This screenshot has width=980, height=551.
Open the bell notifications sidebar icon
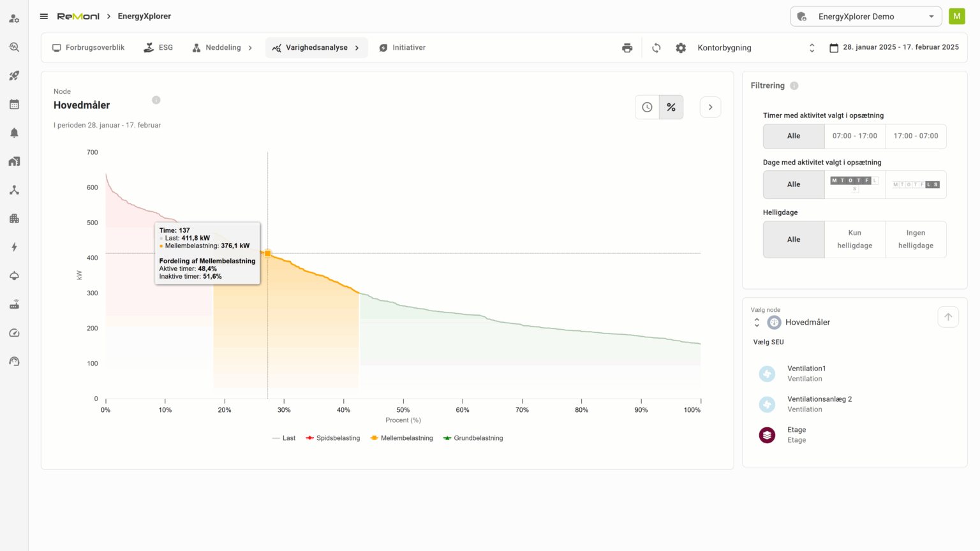[14, 133]
